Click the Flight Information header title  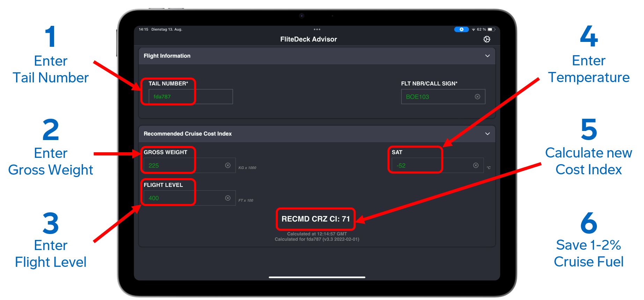pyautogui.click(x=167, y=56)
